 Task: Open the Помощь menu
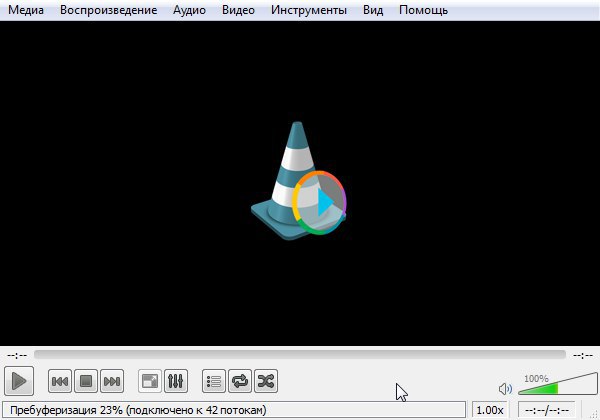[x=423, y=10]
